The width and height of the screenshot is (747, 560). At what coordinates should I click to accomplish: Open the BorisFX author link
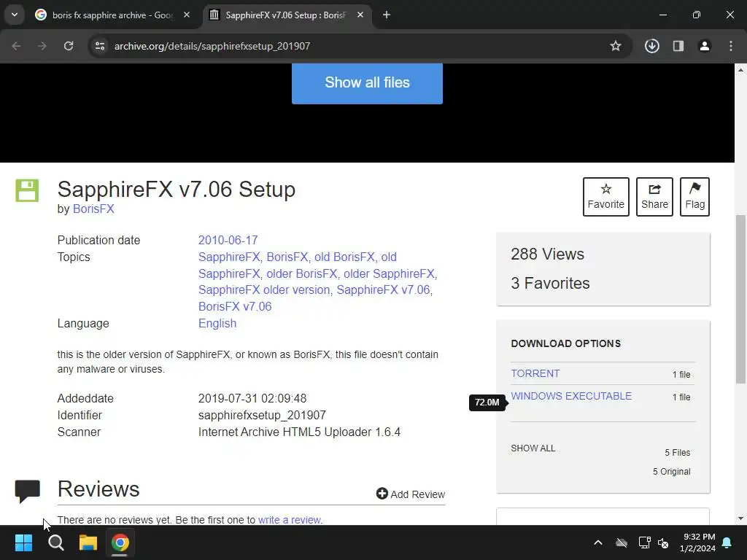(x=93, y=209)
